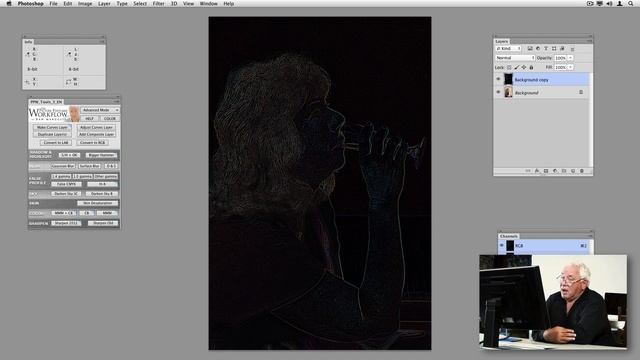The image size is (640, 360).
Task: Click the Convert to RGB button
Action: pyautogui.click(x=92, y=142)
